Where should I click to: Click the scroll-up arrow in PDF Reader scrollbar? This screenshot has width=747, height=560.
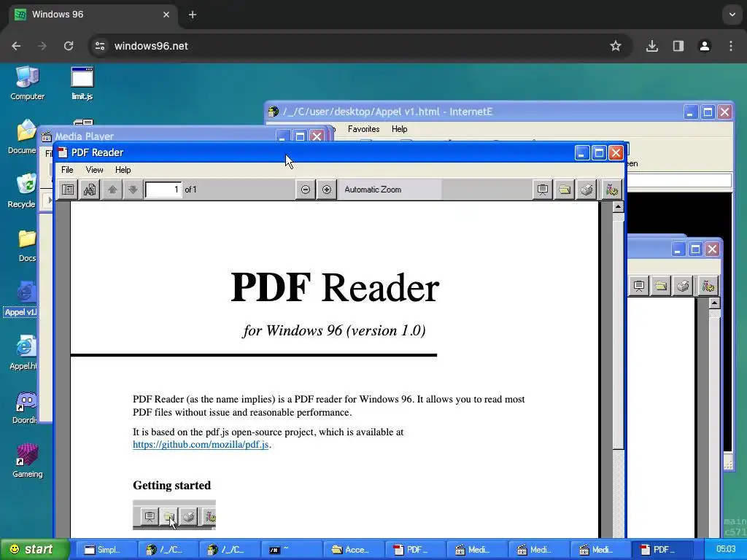[x=618, y=206]
